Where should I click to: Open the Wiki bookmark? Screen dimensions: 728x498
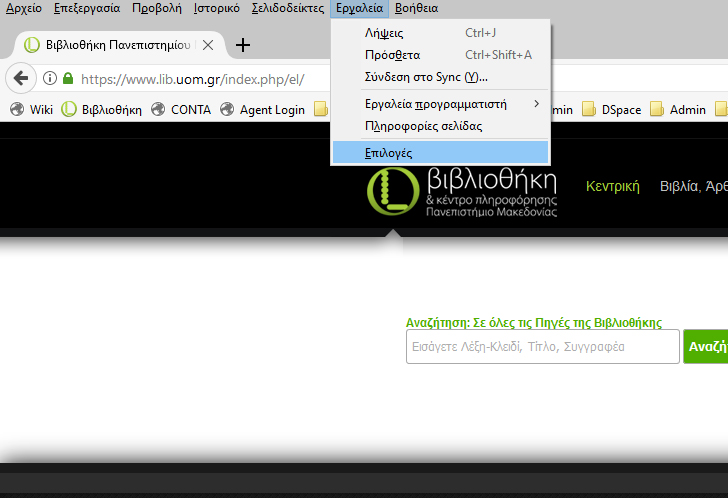coord(31,110)
